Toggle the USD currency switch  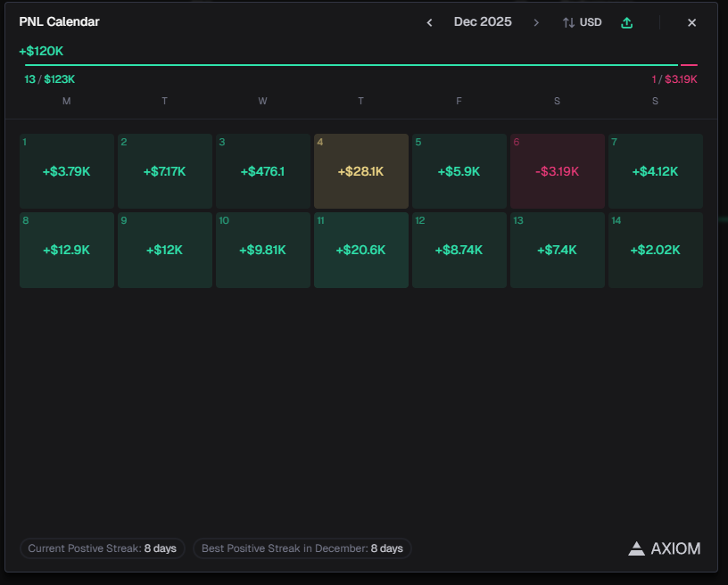click(x=583, y=22)
